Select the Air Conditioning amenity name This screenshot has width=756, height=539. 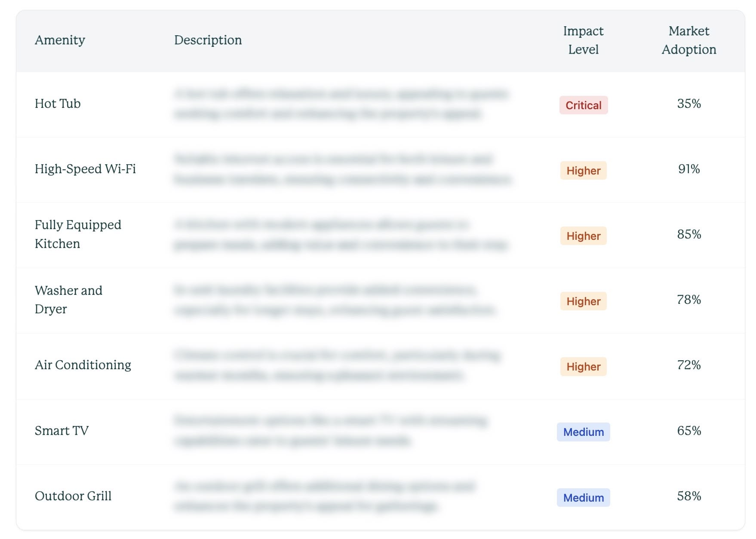[x=83, y=365]
